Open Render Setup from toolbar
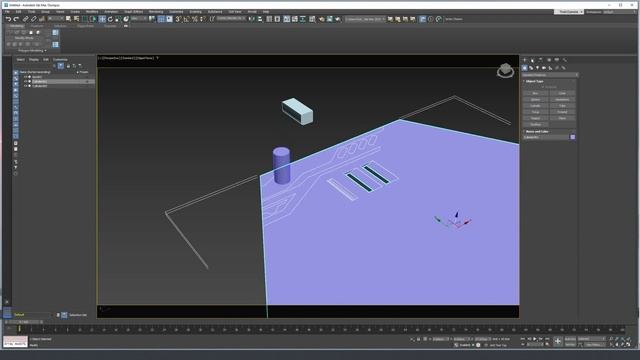 coord(322,19)
